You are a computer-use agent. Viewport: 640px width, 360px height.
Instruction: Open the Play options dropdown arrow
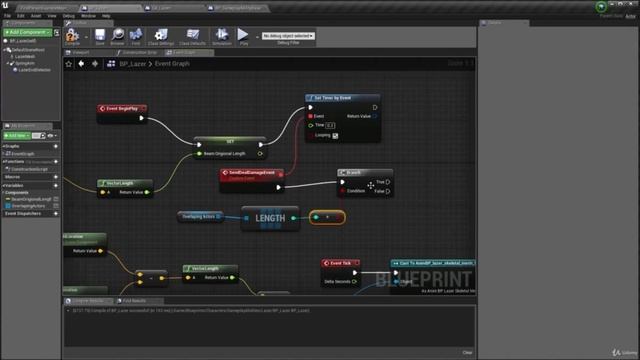coord(257,37)
